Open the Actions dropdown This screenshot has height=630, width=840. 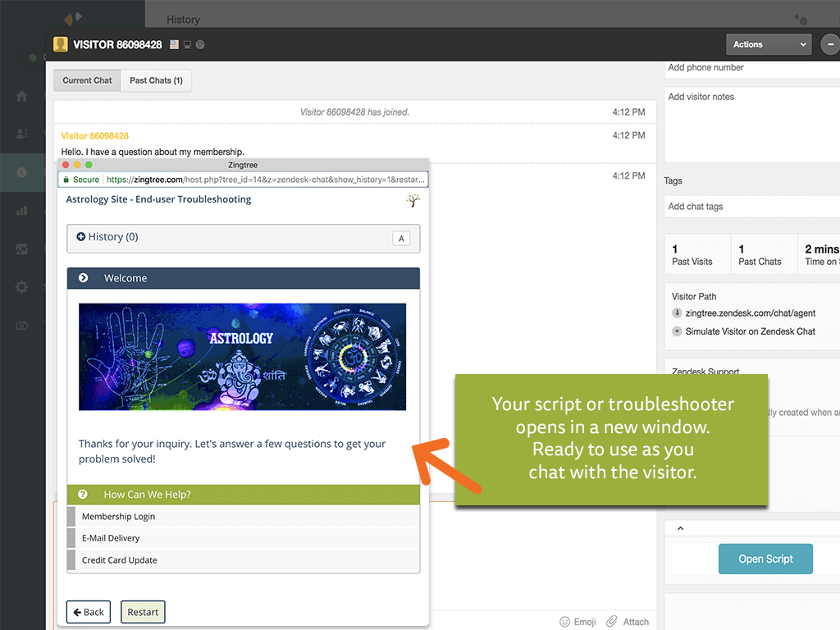tap(768, 44)
